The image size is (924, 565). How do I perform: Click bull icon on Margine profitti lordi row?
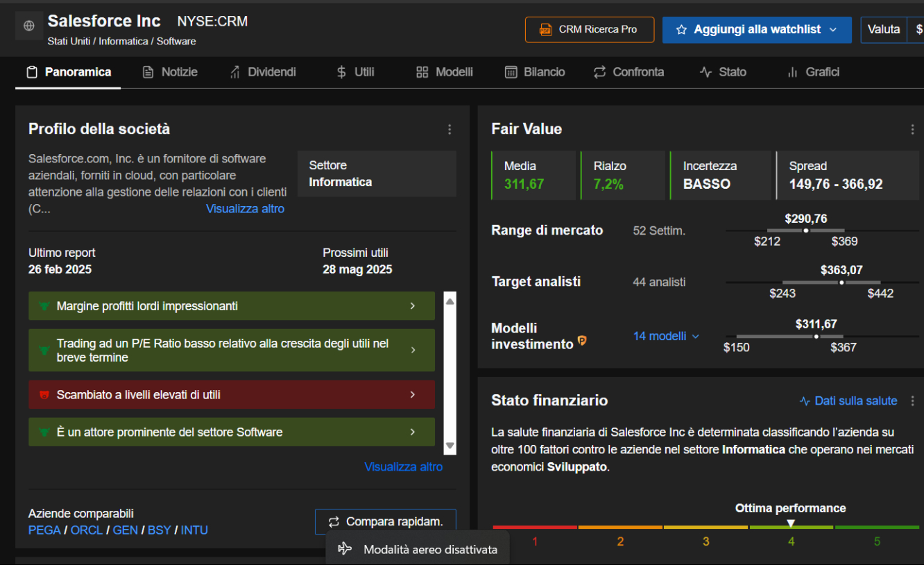pos(44,306)
